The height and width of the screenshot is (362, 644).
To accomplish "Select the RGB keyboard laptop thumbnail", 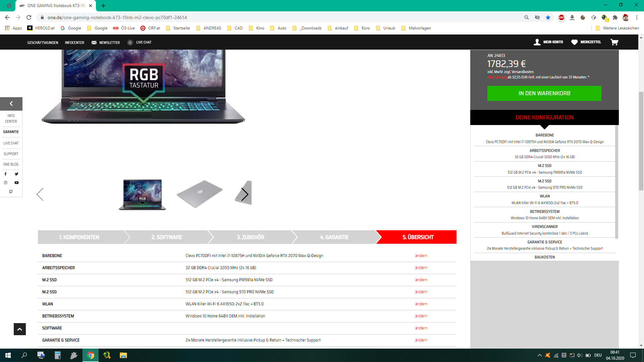I will pos(142,194).
